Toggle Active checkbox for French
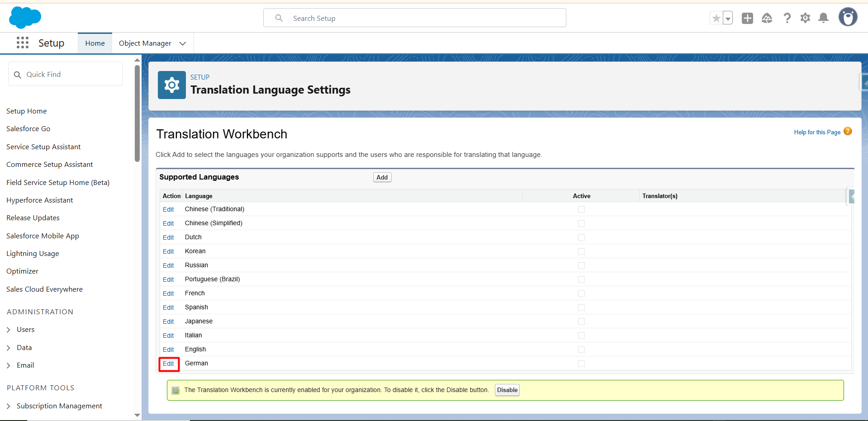868x421 pixels. click(x=581, y=293)
